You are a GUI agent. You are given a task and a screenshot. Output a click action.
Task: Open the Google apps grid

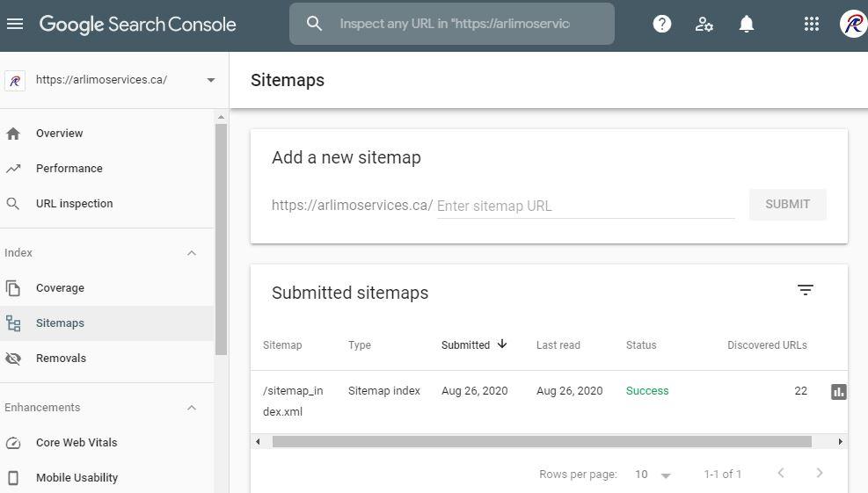pyautogui.click(x=812, y=24)
